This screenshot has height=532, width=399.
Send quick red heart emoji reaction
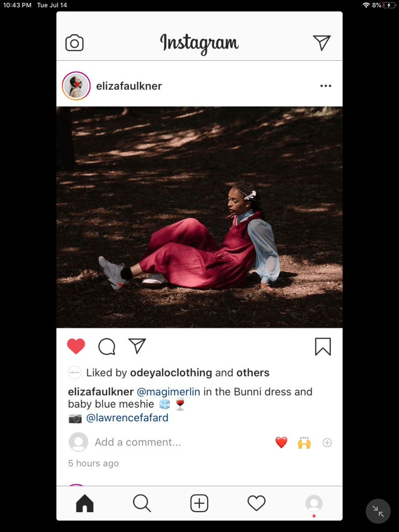tap(281, 443)
